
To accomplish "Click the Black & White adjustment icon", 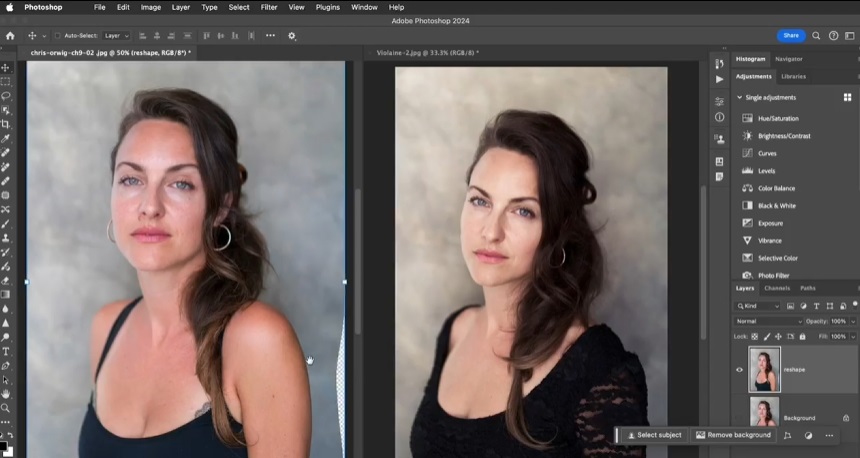I will point(747,206).
